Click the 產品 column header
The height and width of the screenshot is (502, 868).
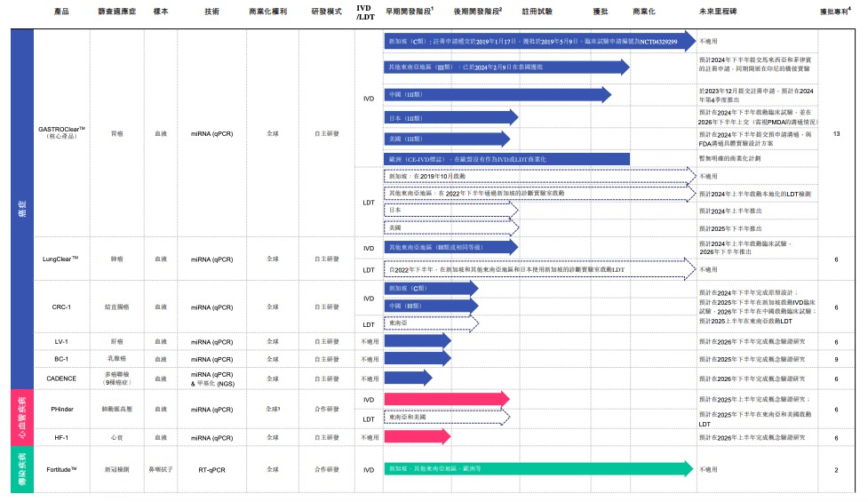[61, 13]
